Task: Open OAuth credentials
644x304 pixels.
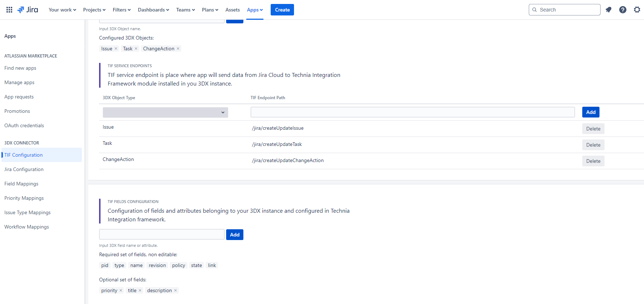Action: (x=24, y=125)
